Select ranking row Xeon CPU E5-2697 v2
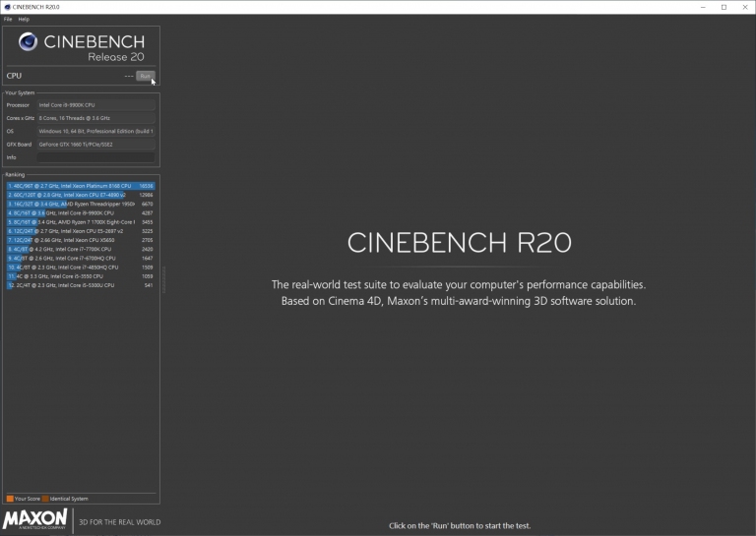This screenshot has height=536, width=756. point(81,231)
